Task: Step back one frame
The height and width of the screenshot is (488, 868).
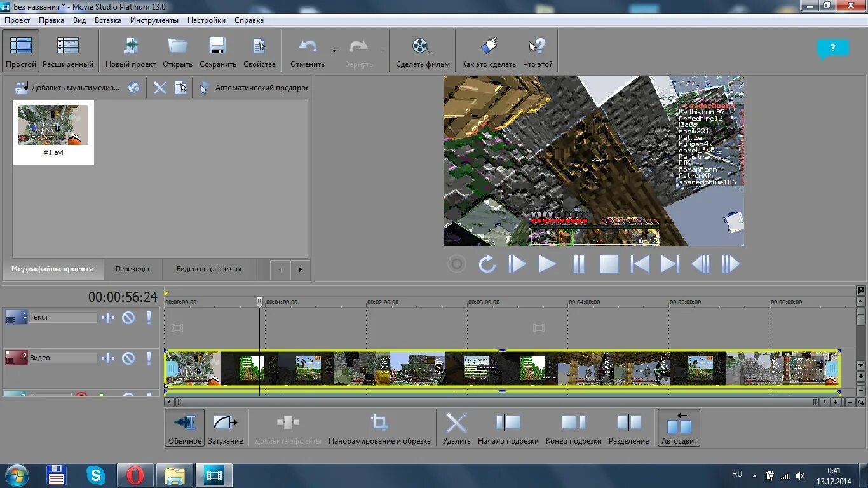Action: (700, 264)
